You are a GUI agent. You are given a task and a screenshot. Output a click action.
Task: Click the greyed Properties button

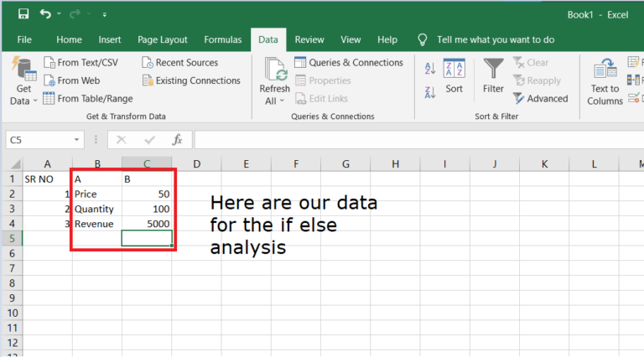323,80
